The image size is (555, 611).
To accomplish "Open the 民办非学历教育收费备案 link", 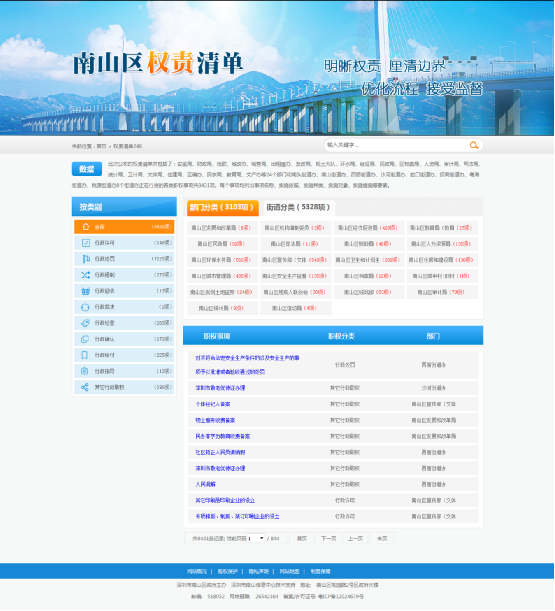I will coord(223,436).
